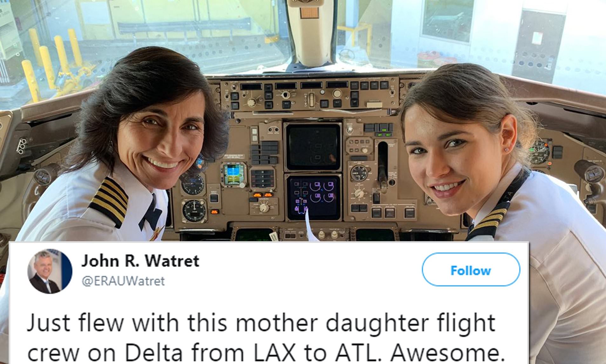Click the black and white round gauge bottom left
Viewport: 606px width, 364px height.
194,211
